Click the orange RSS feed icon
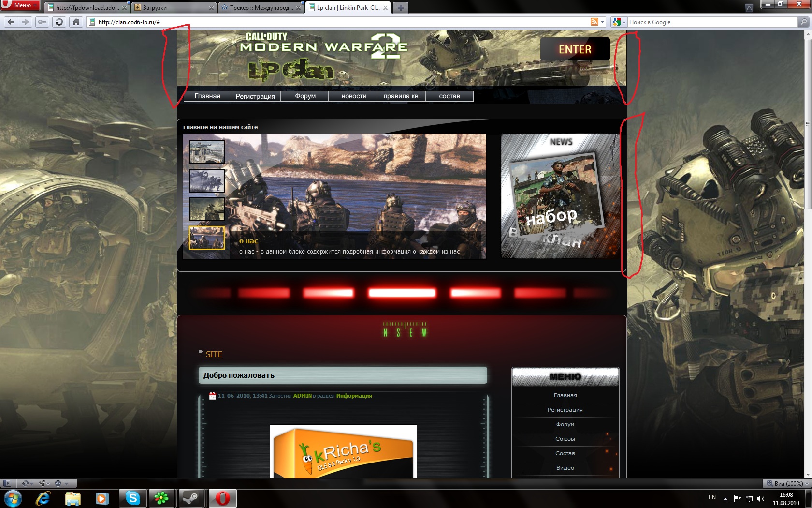The height and width of the screenshot is (508, 812). click(594, 22)
